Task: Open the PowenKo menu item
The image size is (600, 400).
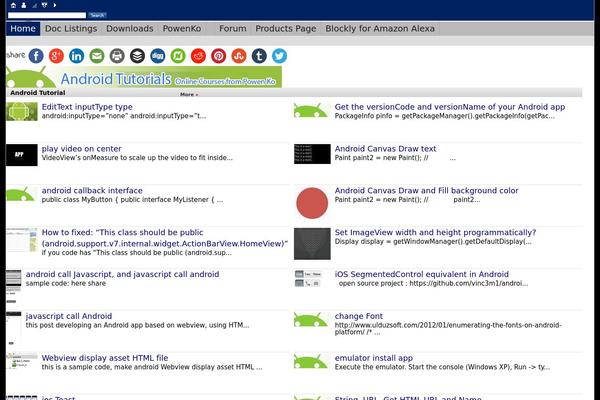Action: pos(182,29)
